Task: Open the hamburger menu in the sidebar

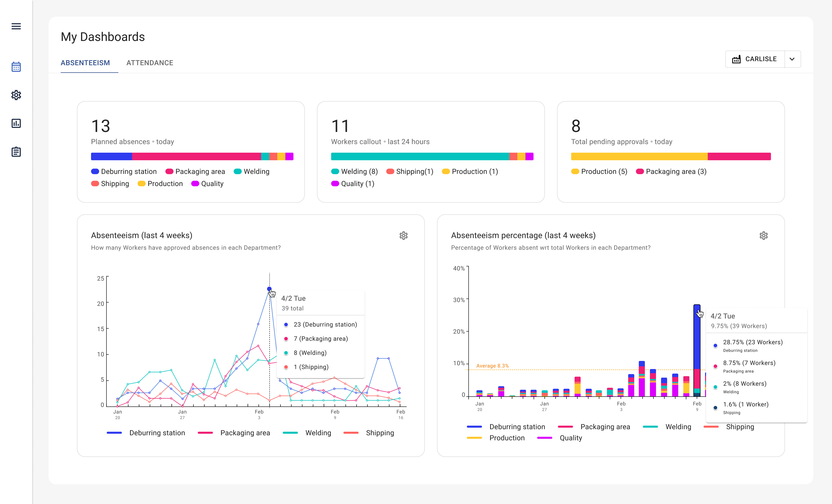Action: coord(16,26)
